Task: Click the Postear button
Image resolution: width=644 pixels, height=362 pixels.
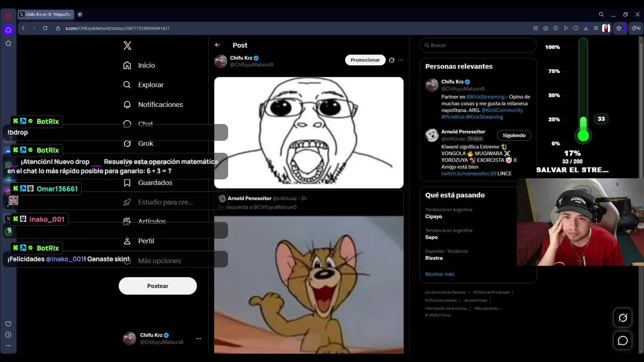Action: click(157, 286)
